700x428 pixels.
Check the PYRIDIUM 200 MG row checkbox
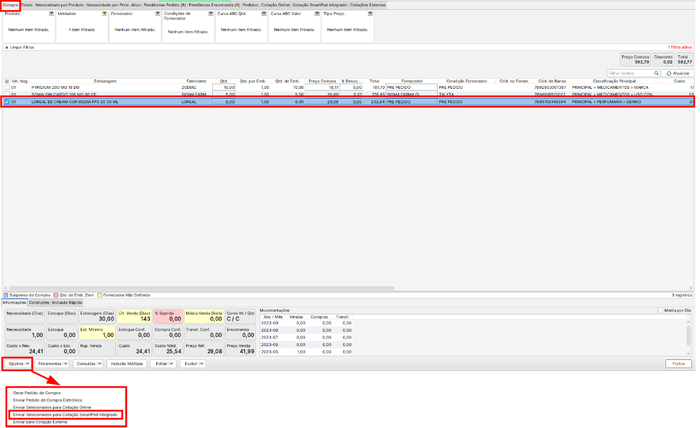(x=6, y=88)
